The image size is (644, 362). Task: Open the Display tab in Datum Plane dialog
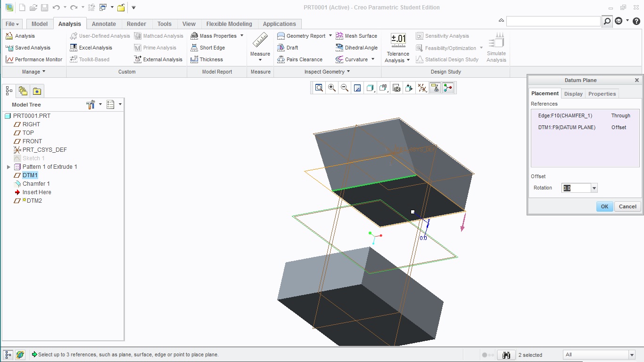pyautogui.click(x=573, y=94)
